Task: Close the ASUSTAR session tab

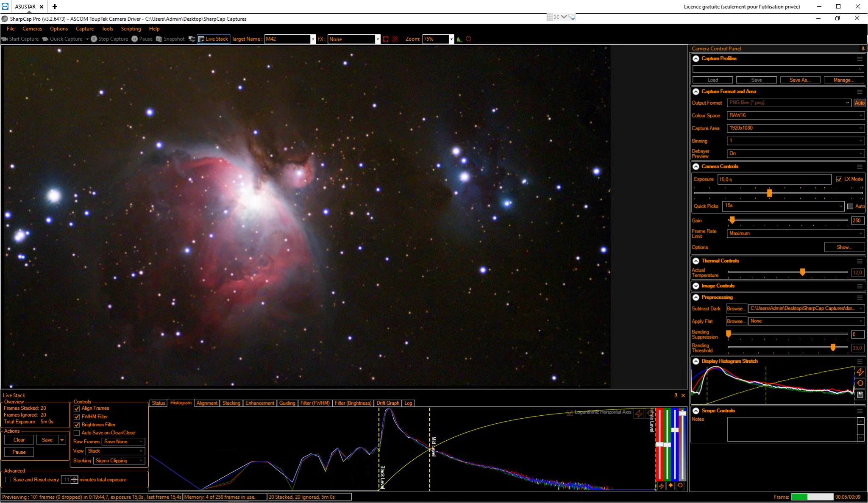Action: tap(42, 7)
